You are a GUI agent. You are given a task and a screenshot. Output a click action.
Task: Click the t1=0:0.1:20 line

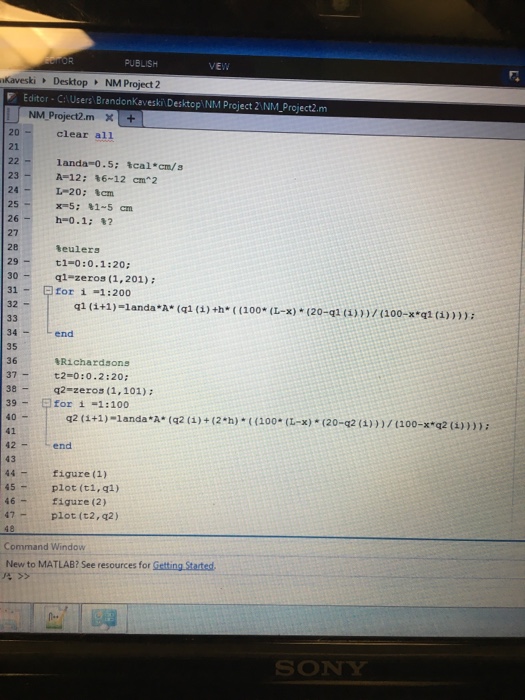93,264
